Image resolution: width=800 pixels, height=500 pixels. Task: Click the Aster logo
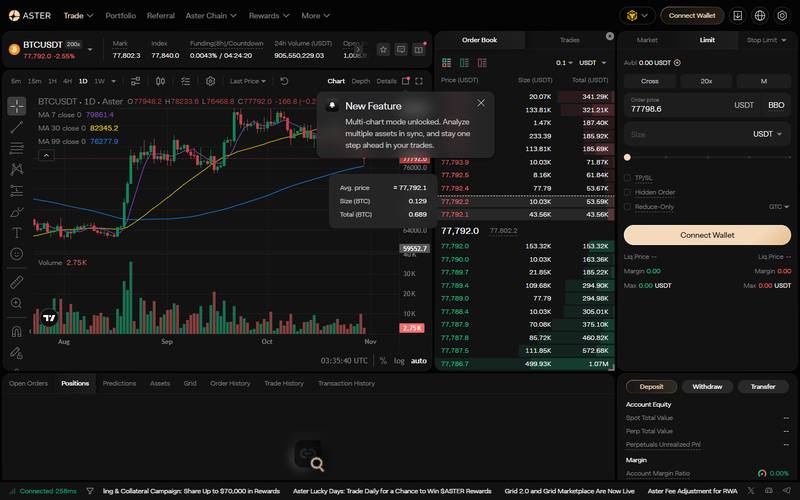30,16
